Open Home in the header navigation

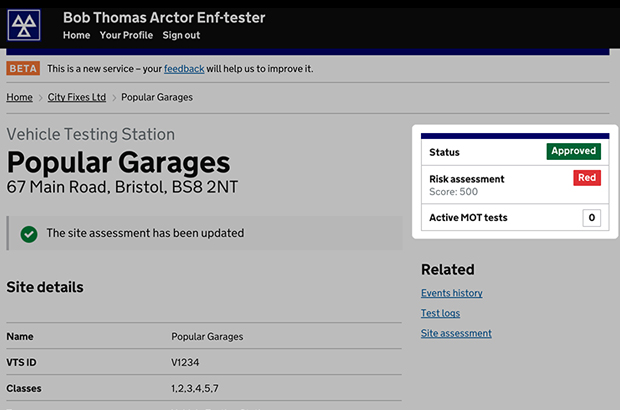(x=76, y=35)
